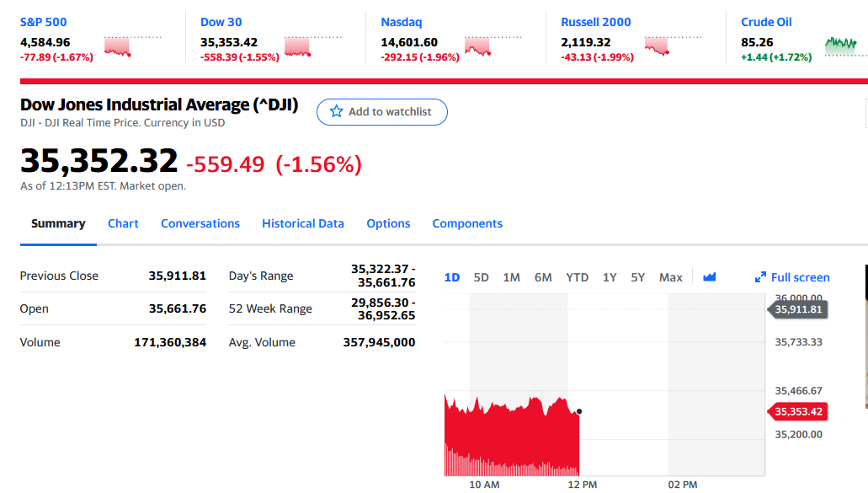
Task: Switch chart range to 5D
Action: coord(481,277)
